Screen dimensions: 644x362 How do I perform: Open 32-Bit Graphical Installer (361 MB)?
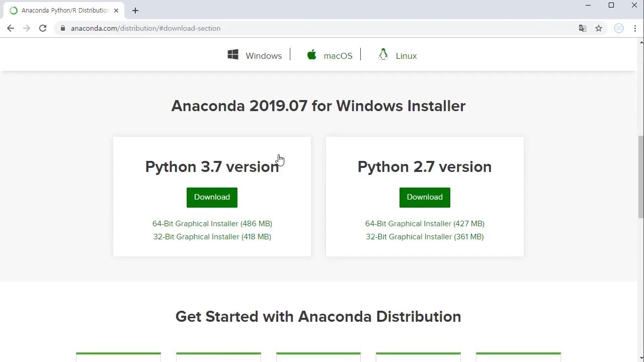click(x=425, y=237)
